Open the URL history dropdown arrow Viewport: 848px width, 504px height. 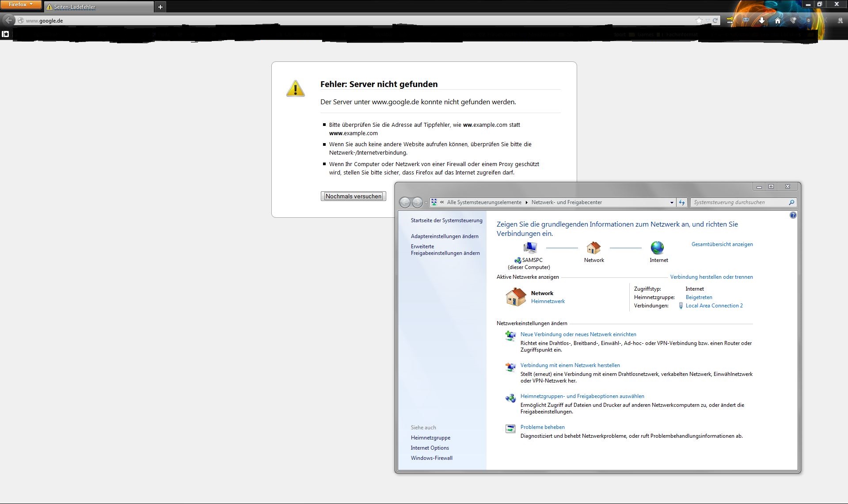[707, 21]
